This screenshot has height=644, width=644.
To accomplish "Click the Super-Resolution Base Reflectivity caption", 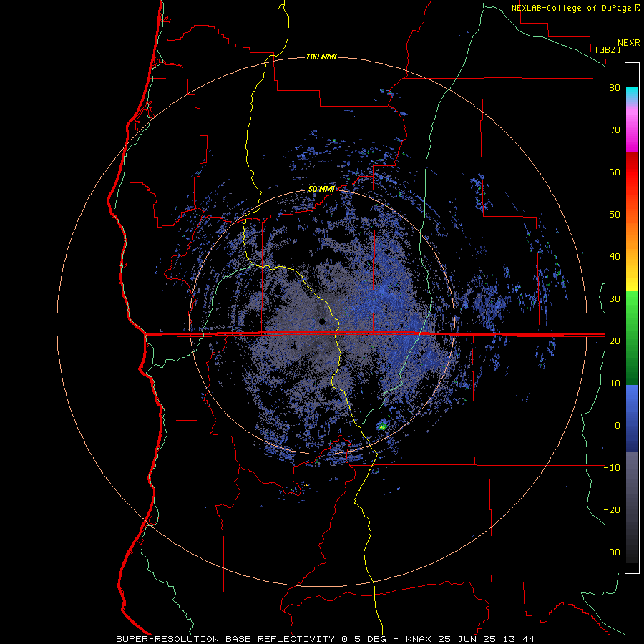I will pyautogui.click(x=325, y=639).
